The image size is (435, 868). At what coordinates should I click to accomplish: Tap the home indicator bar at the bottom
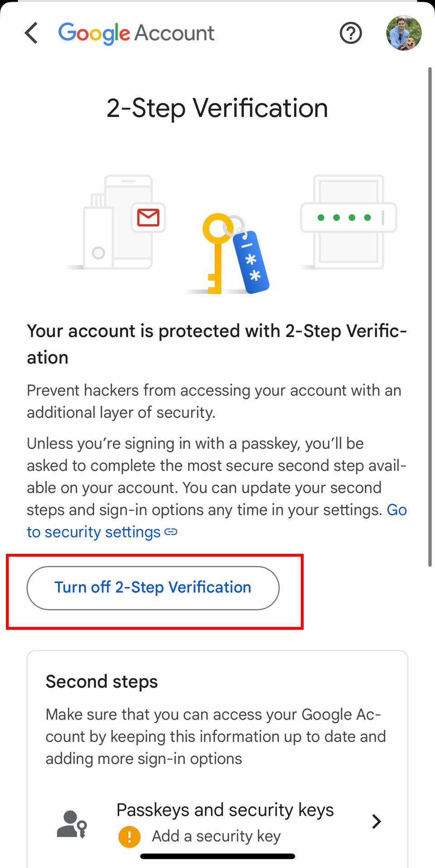point(217,856)
